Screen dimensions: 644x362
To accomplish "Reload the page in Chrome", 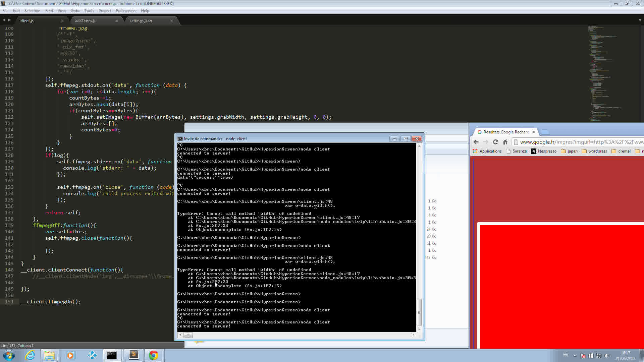I will coord(495,142).
